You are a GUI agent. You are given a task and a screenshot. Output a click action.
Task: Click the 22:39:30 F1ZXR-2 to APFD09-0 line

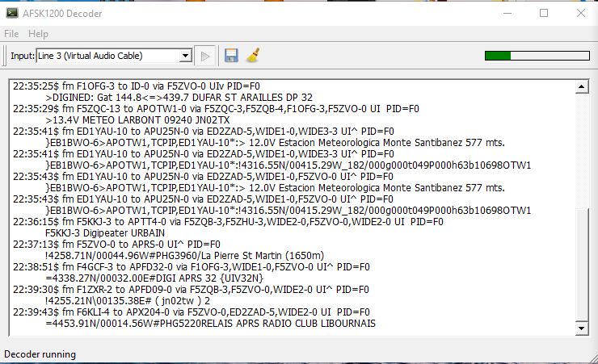coord(191,290)
